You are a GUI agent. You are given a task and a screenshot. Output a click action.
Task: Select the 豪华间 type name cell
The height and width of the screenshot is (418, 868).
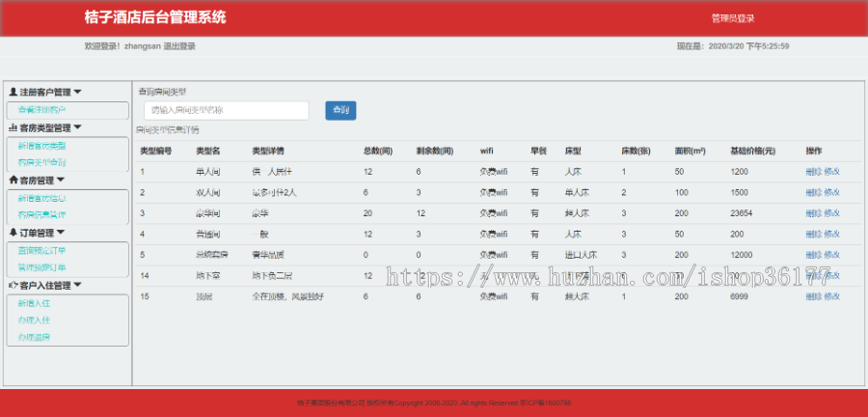pyautogui.click(x=208, y=213)
